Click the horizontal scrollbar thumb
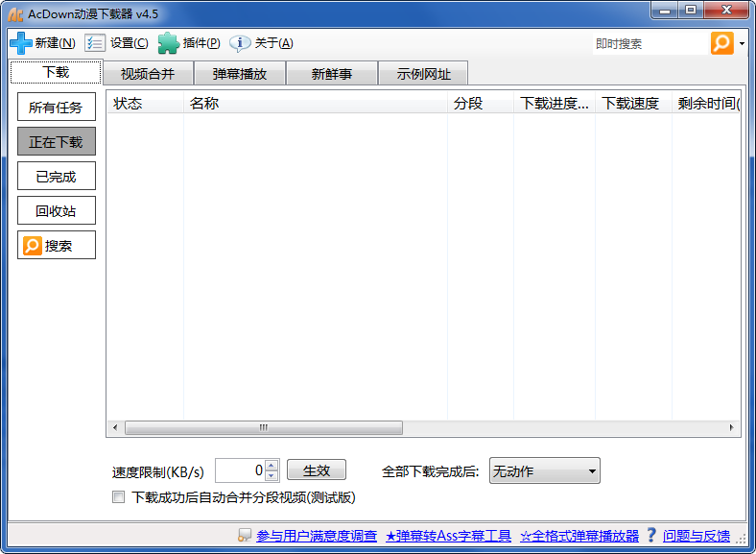Viewport: 756px width, 554px height. tap(264, 427)
